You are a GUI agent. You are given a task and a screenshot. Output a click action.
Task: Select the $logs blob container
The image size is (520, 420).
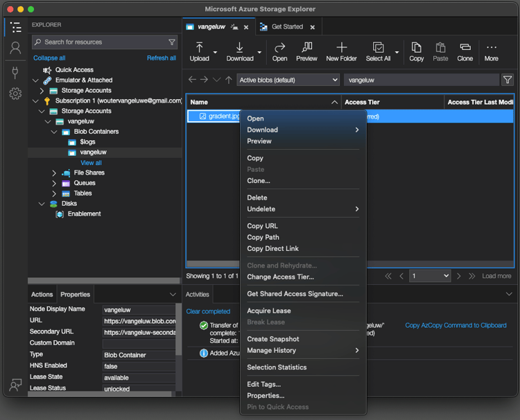click(x=87, y=142)
